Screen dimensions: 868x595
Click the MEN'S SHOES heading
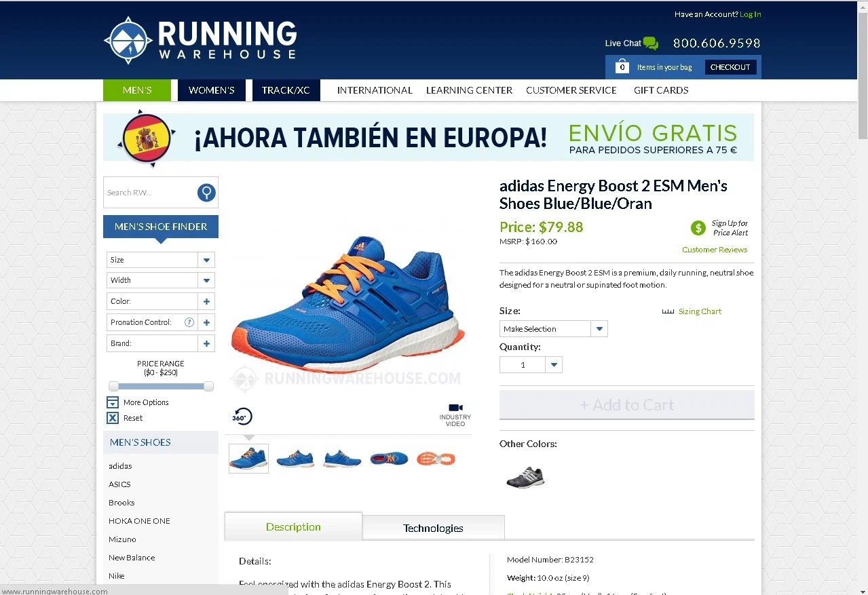(x=140, y=442)
